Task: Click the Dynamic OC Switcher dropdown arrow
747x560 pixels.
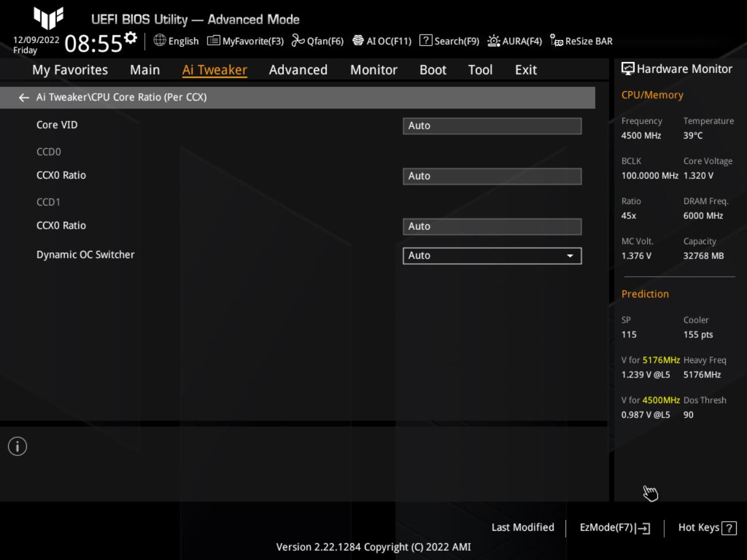Action: [570, 256]
